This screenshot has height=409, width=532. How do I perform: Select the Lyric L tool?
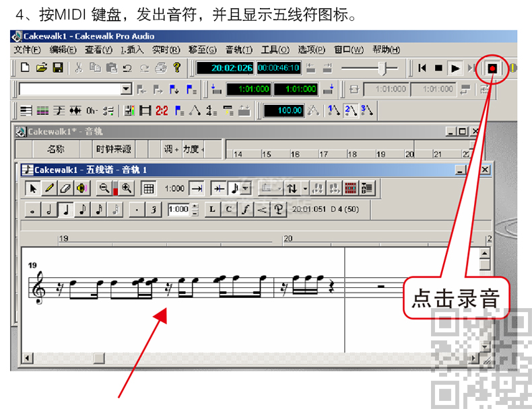pos(212,210)
